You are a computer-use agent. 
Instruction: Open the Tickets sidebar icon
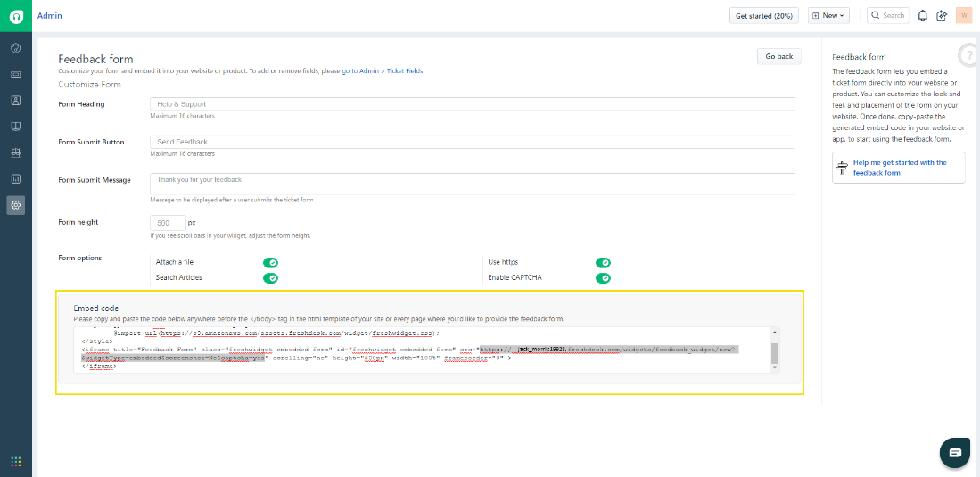16,74
